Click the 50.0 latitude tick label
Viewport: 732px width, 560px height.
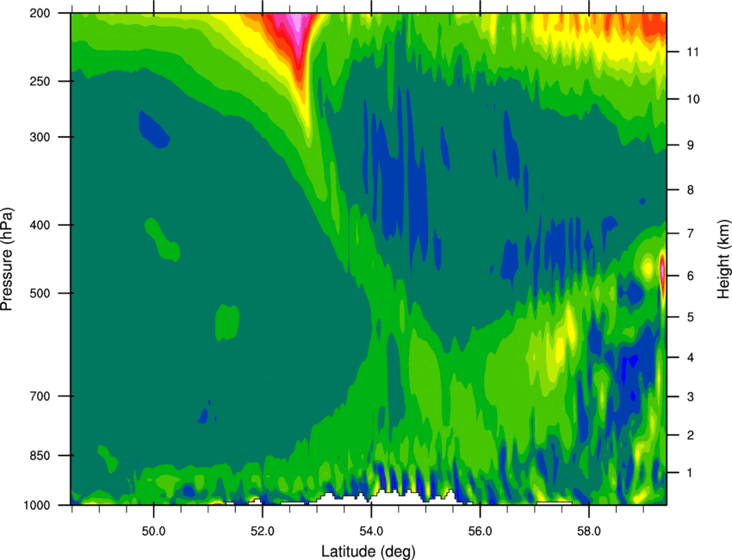point(153,532)
